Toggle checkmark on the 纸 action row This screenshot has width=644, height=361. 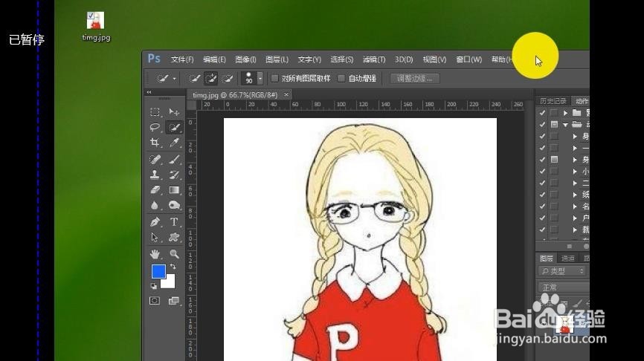tap(543, 195)
